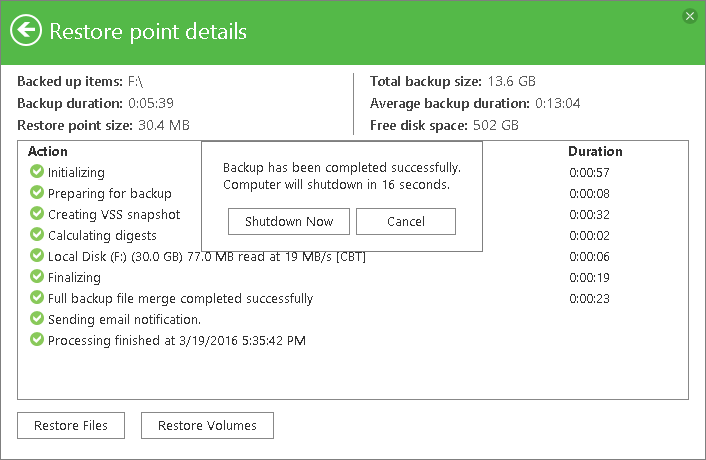Click green check next to Finalizing
Image resolution: width=706 pixels, height=460 pixels.
[x=37, y=277]
